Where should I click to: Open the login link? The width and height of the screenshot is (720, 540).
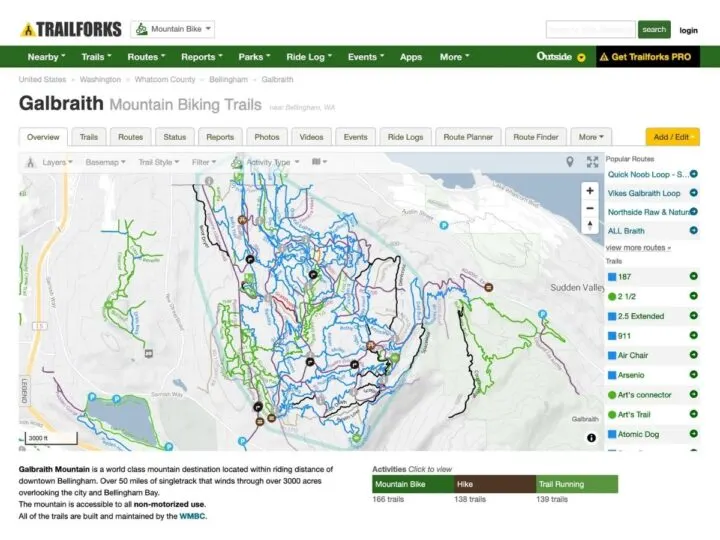pyautogui.click(x=688, y=30)
